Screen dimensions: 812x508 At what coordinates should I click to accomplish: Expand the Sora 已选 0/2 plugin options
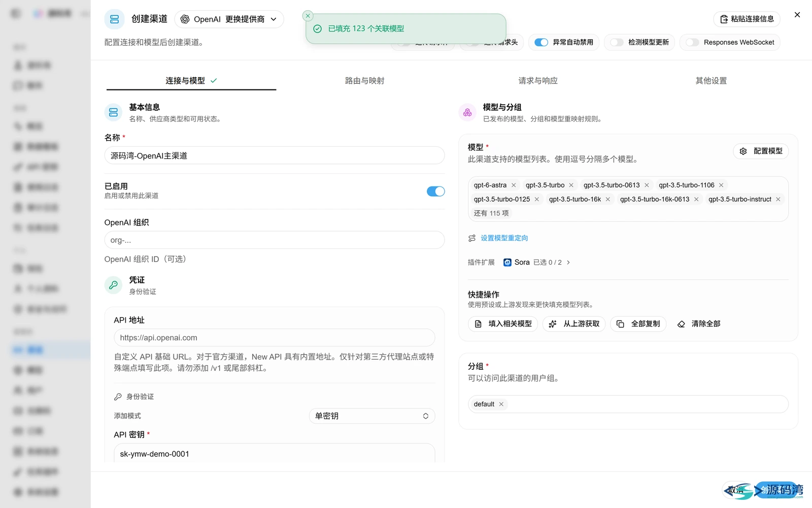[536, 263]
